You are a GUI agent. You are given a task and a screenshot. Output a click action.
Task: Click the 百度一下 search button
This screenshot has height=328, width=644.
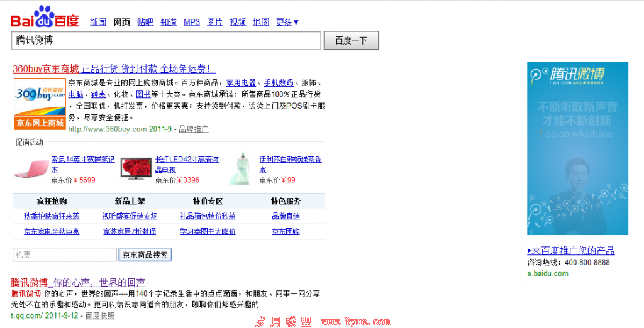(x=351, y=40)
